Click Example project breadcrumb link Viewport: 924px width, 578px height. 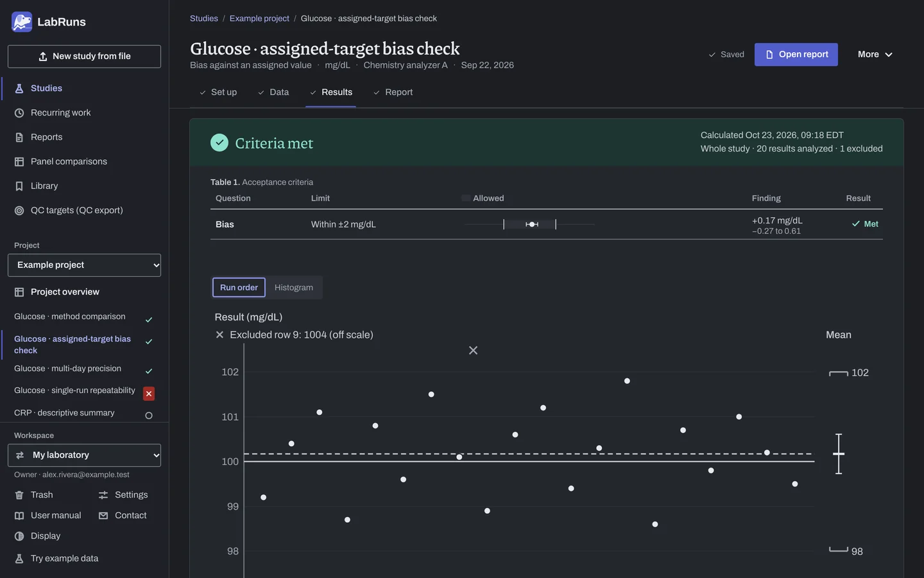pyautogui.click(x=259, y=19)
